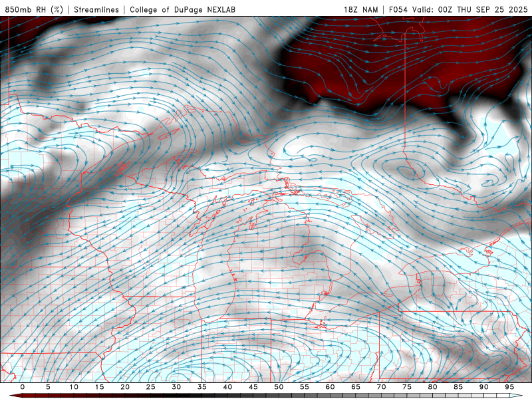Image resolution: width=532 pixels, height=399 pixels.
Task: Click the "40" value on the RH scale
Action: (x=227, y=387)
